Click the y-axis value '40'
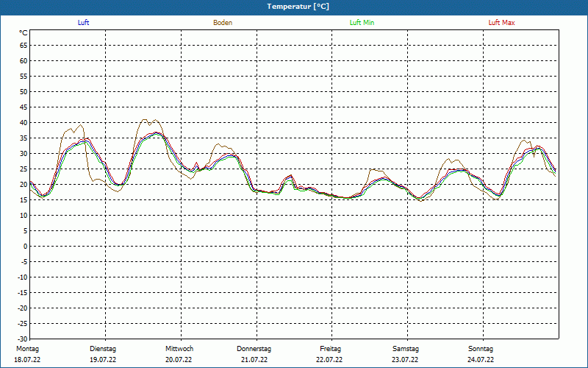Viewport: 588px width, 368px height. pyautogui.click(x=24, y=122)
